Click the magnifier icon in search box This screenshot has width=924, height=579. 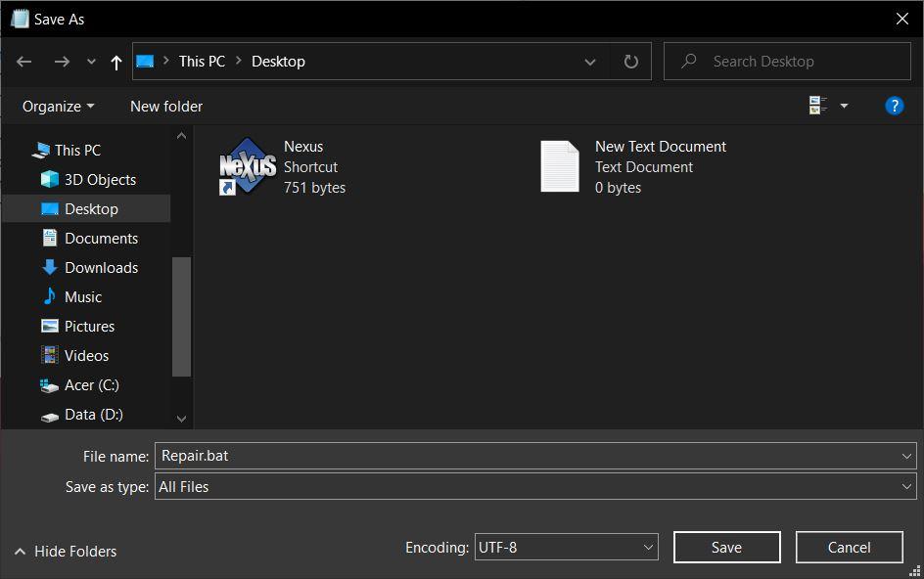[x=688, y=61]
